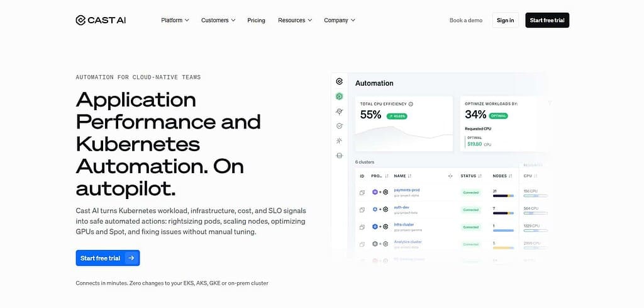Open the auth-dev cluster link
644x308 pixels.
tap(401, 207)
